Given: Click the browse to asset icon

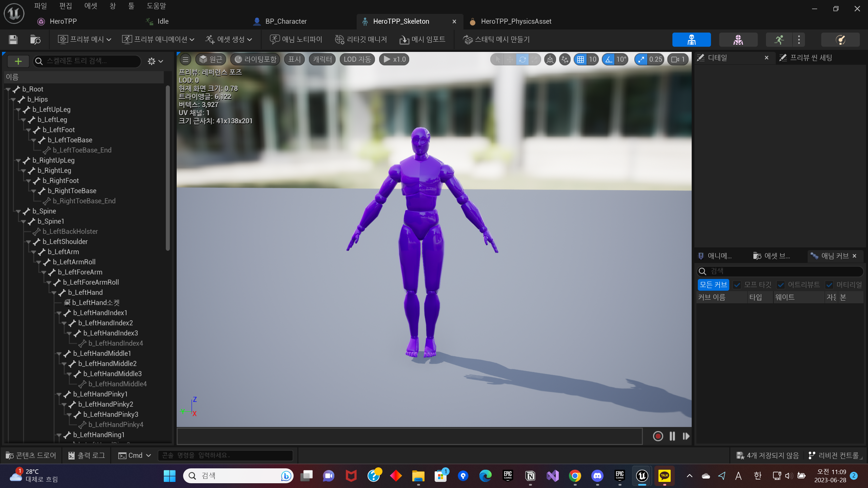Looking at the screenshot, I should [35, 40].
